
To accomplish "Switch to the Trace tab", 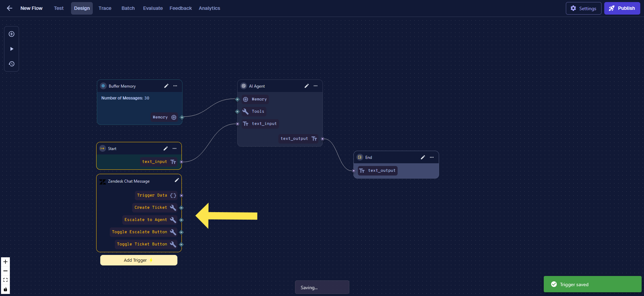I will coord(105,8).
